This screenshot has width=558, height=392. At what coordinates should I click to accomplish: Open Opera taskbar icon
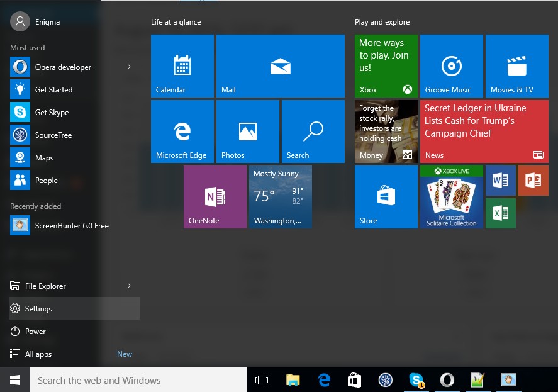point(447,380)
